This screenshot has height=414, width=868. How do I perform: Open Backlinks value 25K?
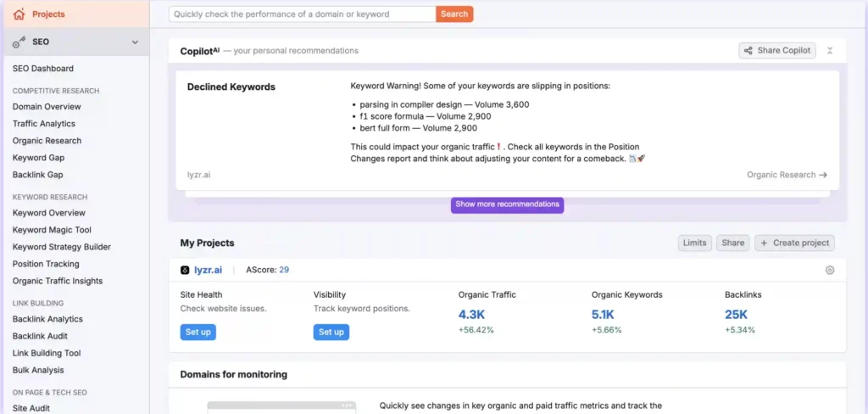737,315
